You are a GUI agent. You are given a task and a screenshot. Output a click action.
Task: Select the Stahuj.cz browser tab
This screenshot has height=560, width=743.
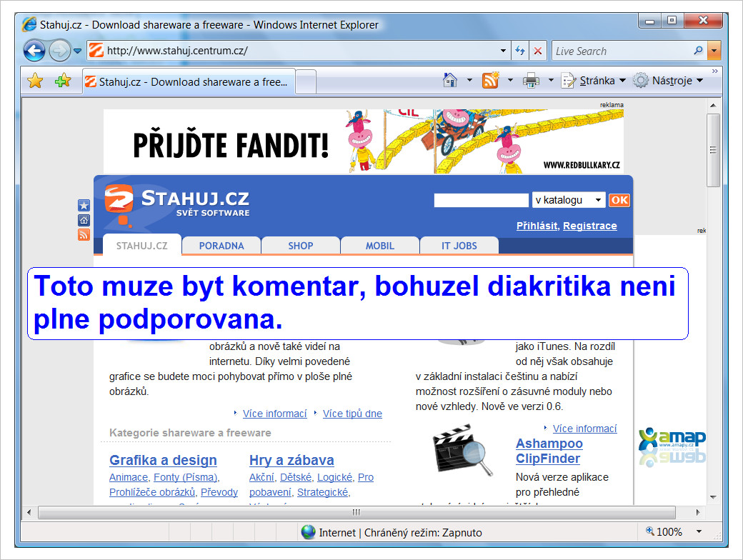pos(189,82)
